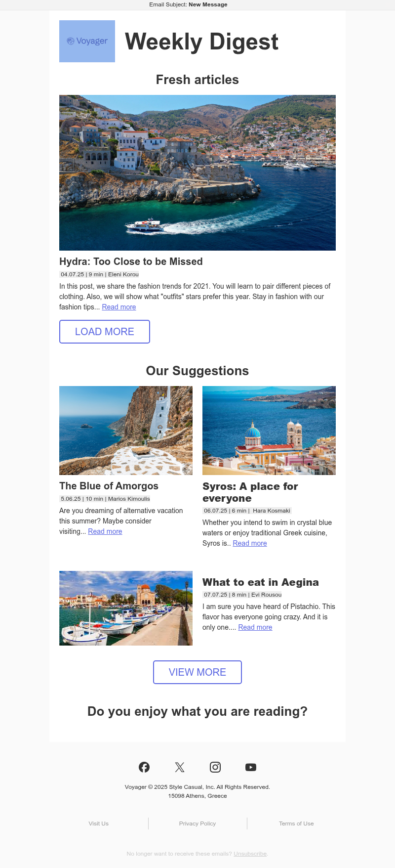Open Read more link for Amorgos article
Screen dimensions: 395x868
point(105,531)
